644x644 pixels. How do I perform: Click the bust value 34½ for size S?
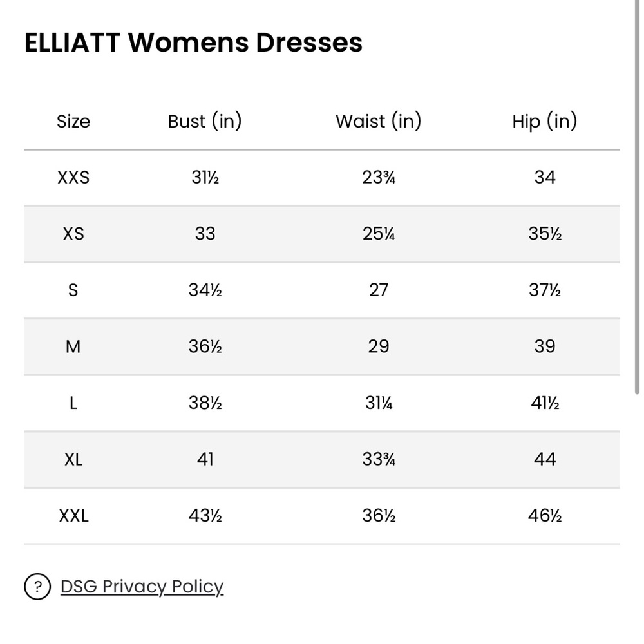pos(205,290)
